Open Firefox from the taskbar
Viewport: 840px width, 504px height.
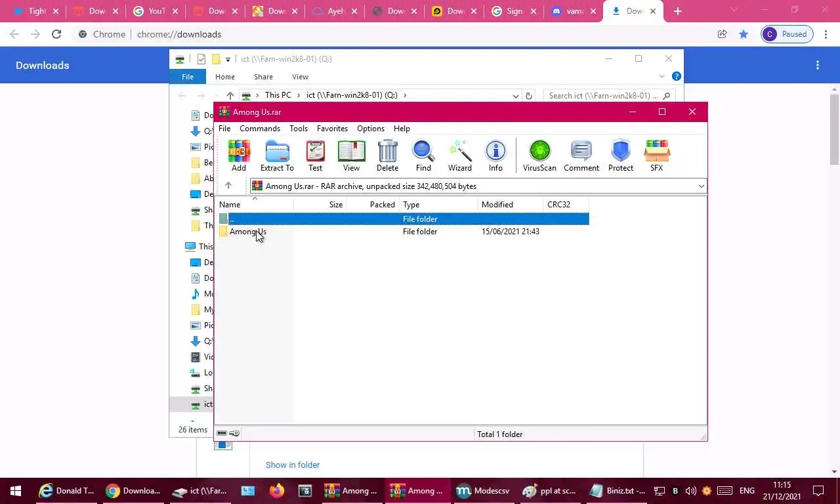tap(277, 491)
